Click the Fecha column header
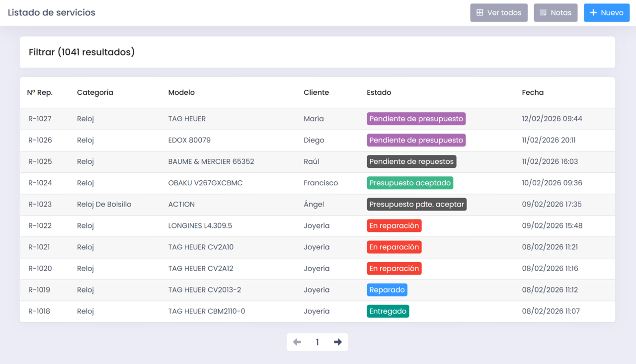The image size is (636, 364). [x=533, y=92]
